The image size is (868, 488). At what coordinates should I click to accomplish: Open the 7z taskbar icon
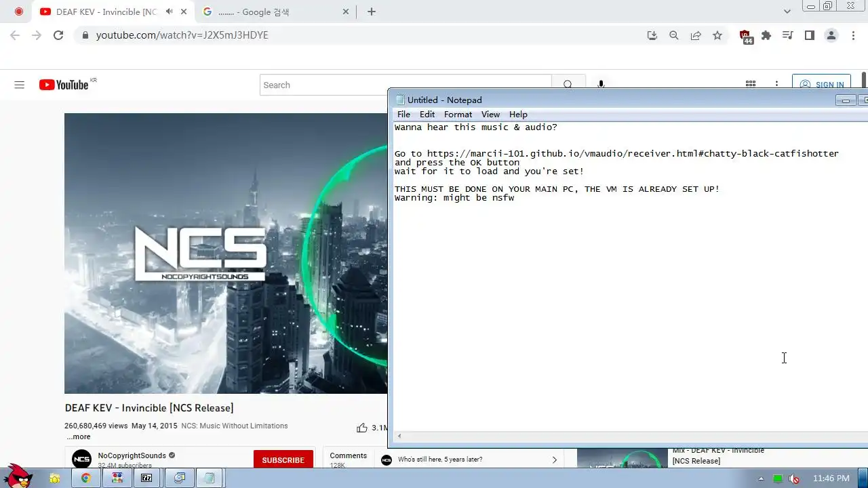(x=146, y=478)
